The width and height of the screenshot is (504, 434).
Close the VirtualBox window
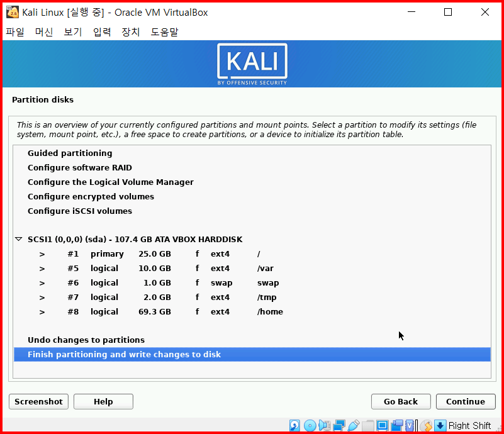tap(484, 12)
